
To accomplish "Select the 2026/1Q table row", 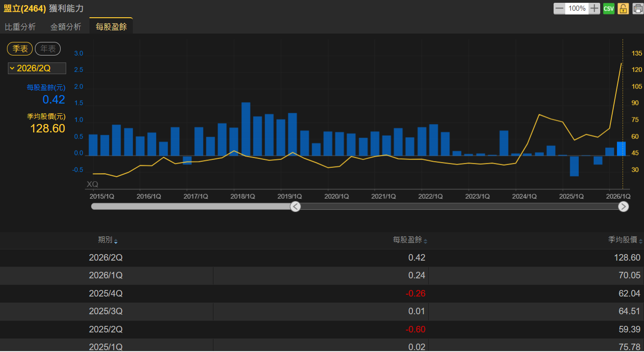I will click(322, 276).
